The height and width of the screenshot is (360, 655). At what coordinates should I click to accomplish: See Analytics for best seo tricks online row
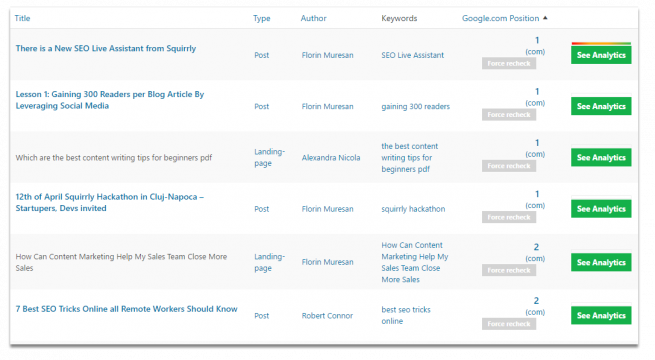(601, 316)
